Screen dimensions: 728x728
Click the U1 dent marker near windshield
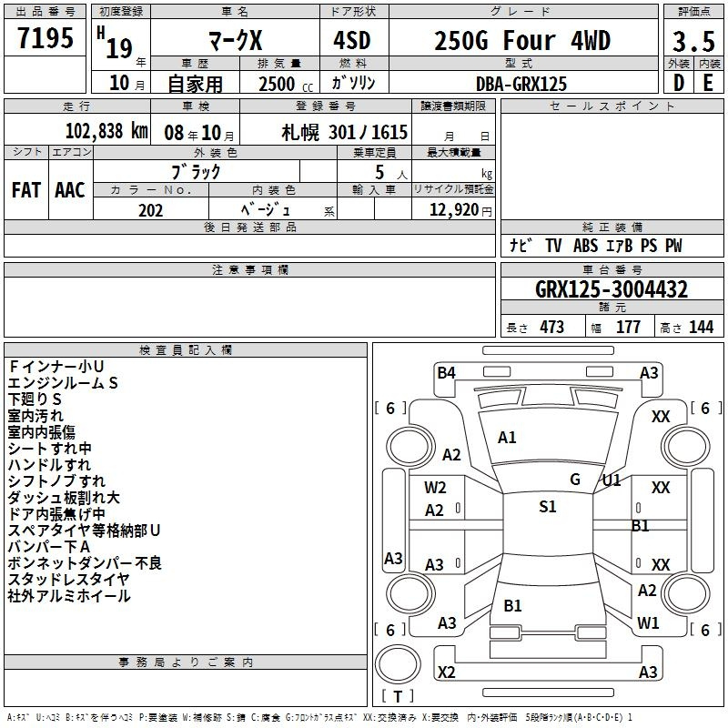coord(612,480)
